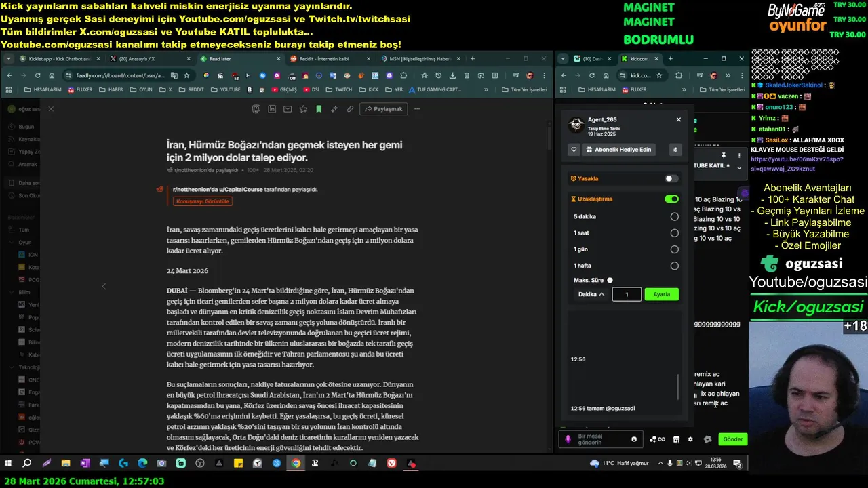Image resolution: width=868 pixels, height=488 pixels.
Task: Follow Agent_265 with heart icon
Action: pos(574,150)
